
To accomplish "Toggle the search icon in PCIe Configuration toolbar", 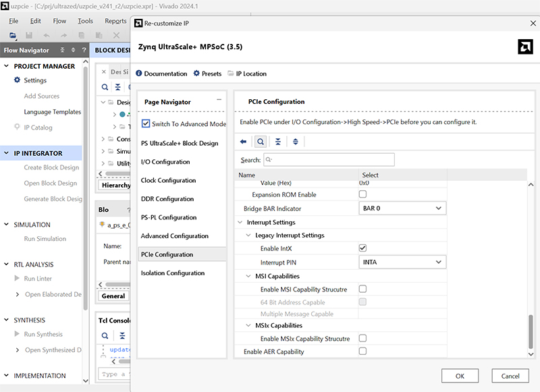I will [x=260, y=142].
